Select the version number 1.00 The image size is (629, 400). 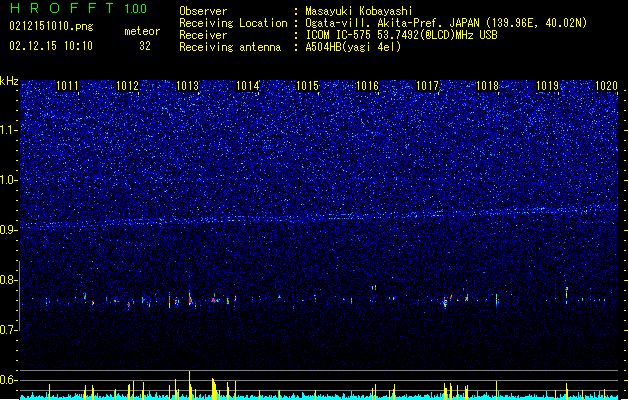[x=136, y=9]
